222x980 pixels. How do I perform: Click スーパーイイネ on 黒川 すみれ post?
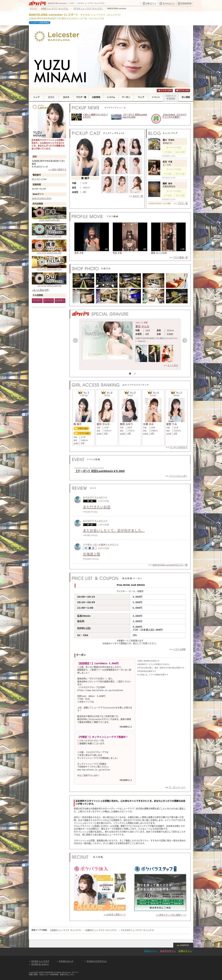tap(174, 148)
